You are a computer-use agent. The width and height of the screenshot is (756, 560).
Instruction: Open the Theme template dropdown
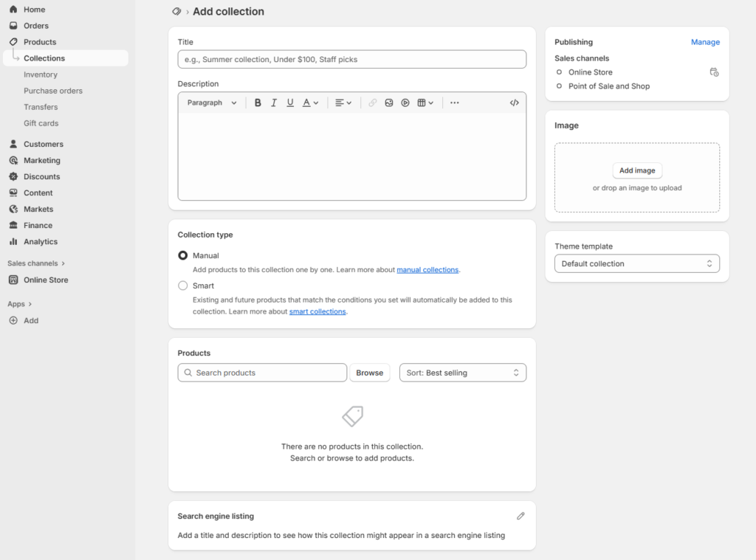click(x=636, y=264)
